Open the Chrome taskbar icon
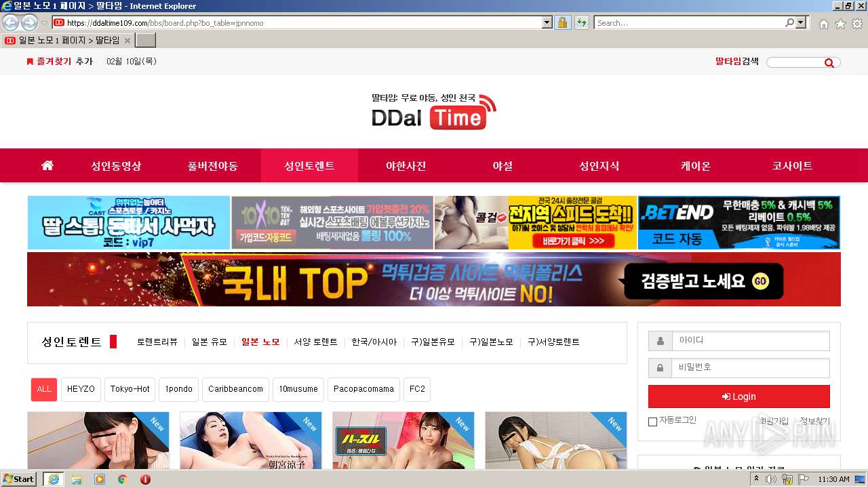This screenshot has width=868, height=488. pos(123,479)
